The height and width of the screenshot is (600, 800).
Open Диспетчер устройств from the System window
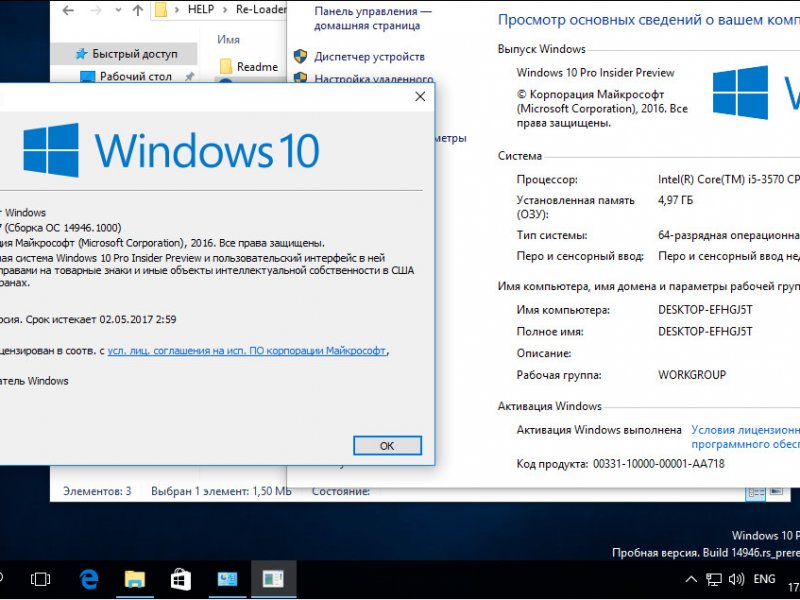(x=369, y=57)
